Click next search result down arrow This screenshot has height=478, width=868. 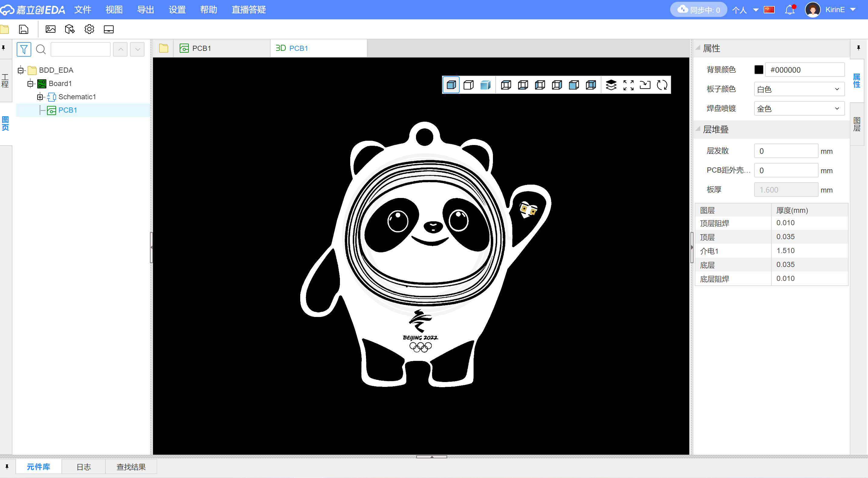tap(138, 49)
